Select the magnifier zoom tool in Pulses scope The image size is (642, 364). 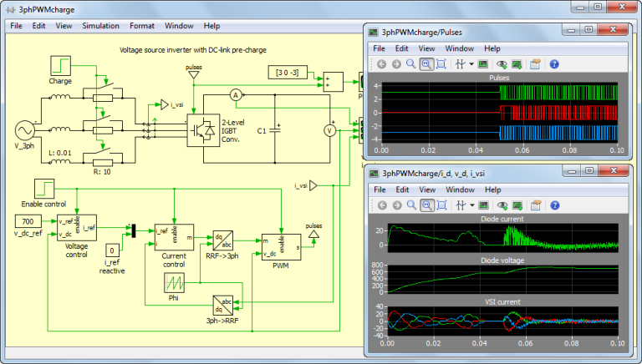point(410,63)
